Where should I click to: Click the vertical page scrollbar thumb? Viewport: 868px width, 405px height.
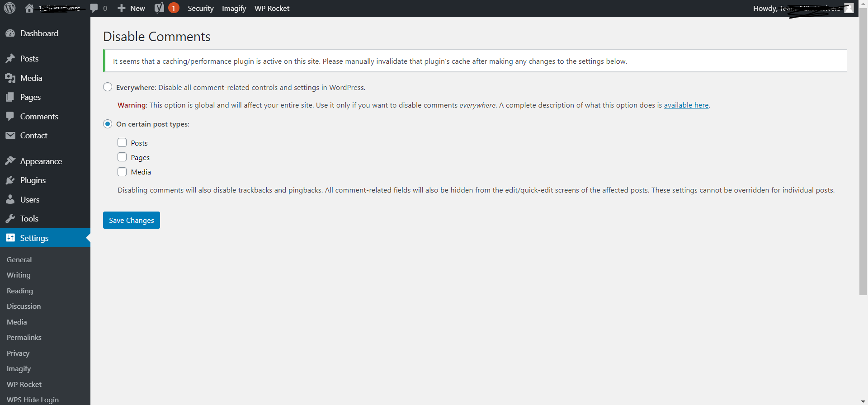point(863,152)
